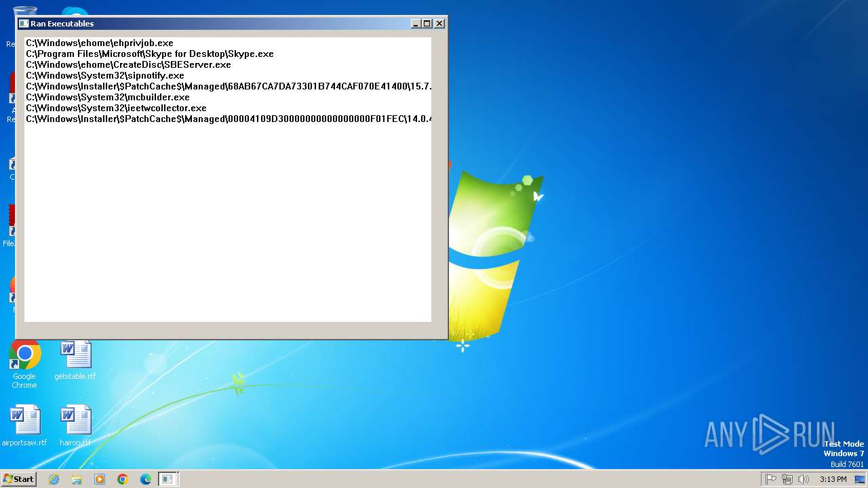Select the SBEServer.exe path line
Viewport: 868px width, 488px height.
coord(128,64)
